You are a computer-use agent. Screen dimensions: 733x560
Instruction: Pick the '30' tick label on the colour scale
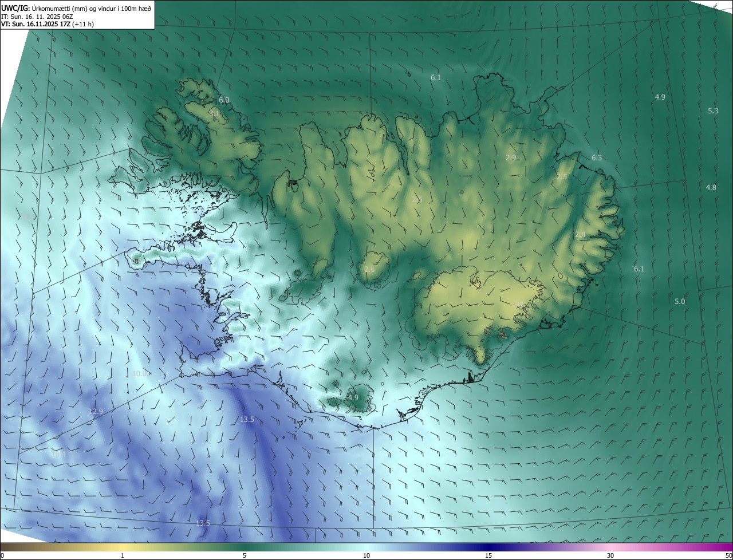coord(610,555)
